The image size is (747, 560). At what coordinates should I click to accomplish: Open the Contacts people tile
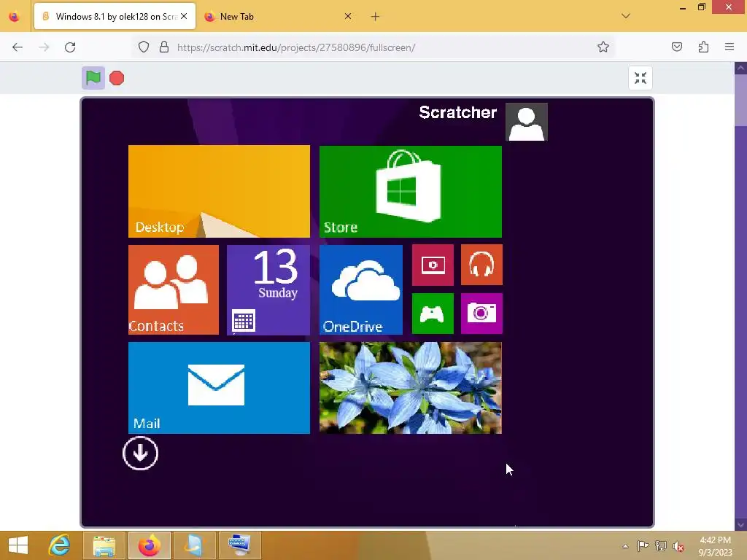(174, 289)
